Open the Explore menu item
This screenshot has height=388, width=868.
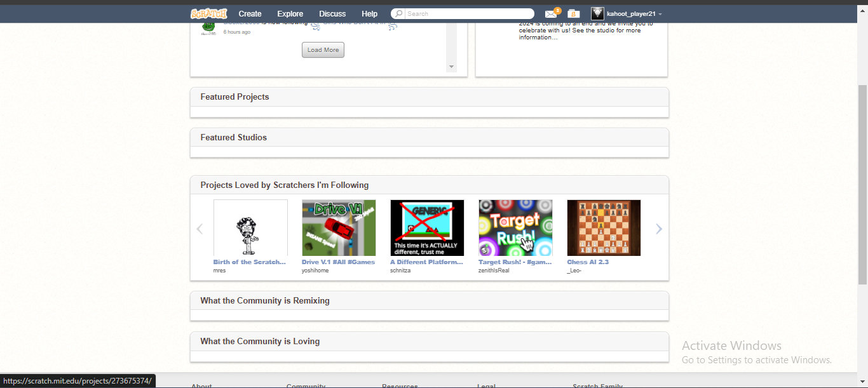coord(290,13)
